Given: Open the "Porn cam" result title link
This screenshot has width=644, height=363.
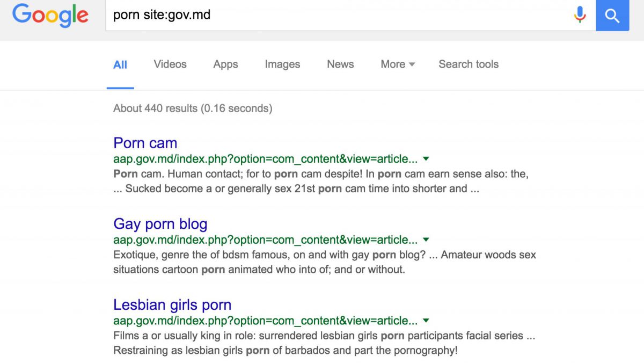Looking at the screenshot, I should point(145,143).
